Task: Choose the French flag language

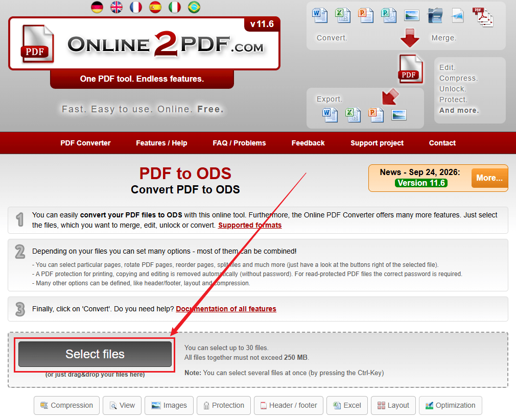Action: point(136,7)
